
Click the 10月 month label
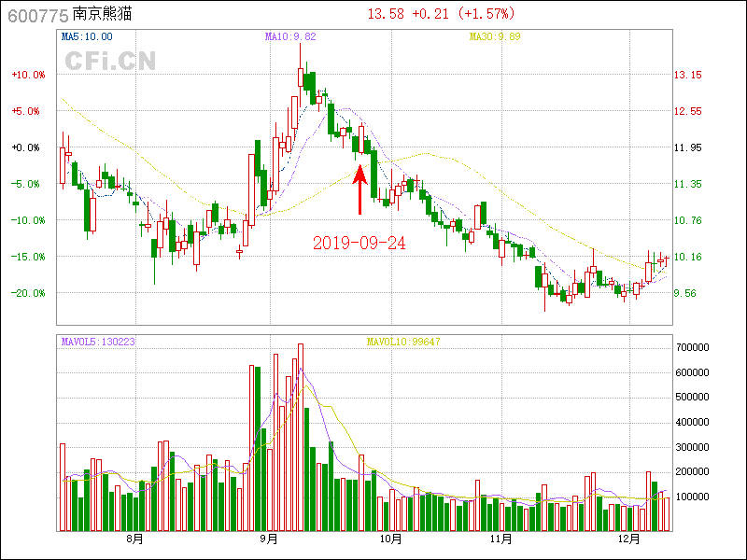[391, 539]
